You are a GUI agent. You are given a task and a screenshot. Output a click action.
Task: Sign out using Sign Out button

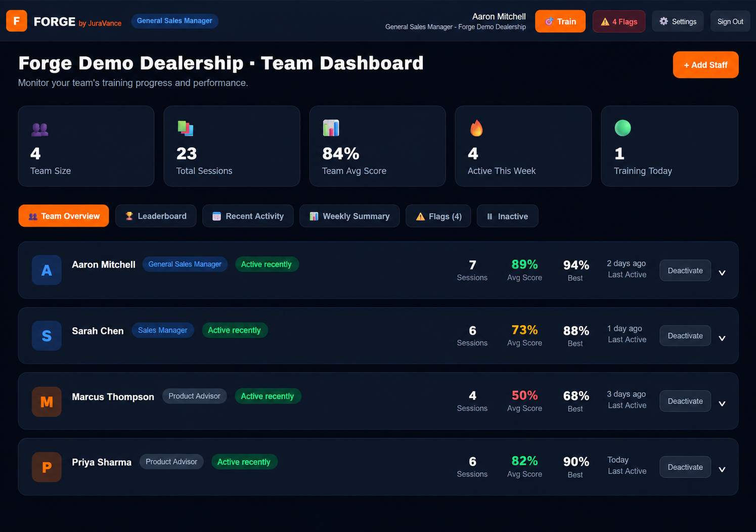pyautogui.click(x=730, y=21)
